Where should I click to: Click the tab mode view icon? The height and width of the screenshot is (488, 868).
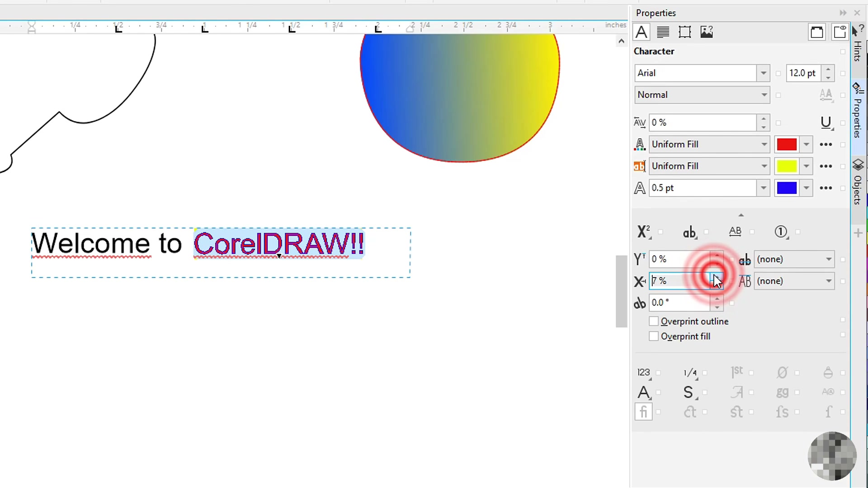pyautogui.click(x=840, y=32)
